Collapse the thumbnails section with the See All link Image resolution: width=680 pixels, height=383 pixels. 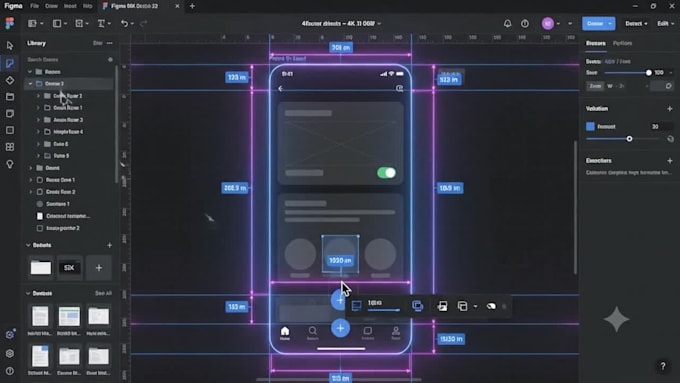(x=28, y=294)
